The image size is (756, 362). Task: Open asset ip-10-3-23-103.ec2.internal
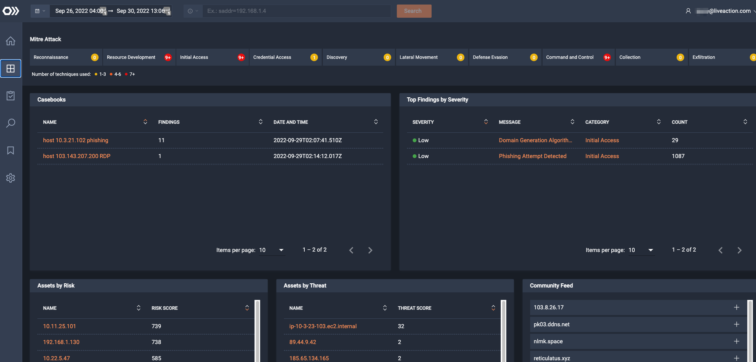point(323,326)
